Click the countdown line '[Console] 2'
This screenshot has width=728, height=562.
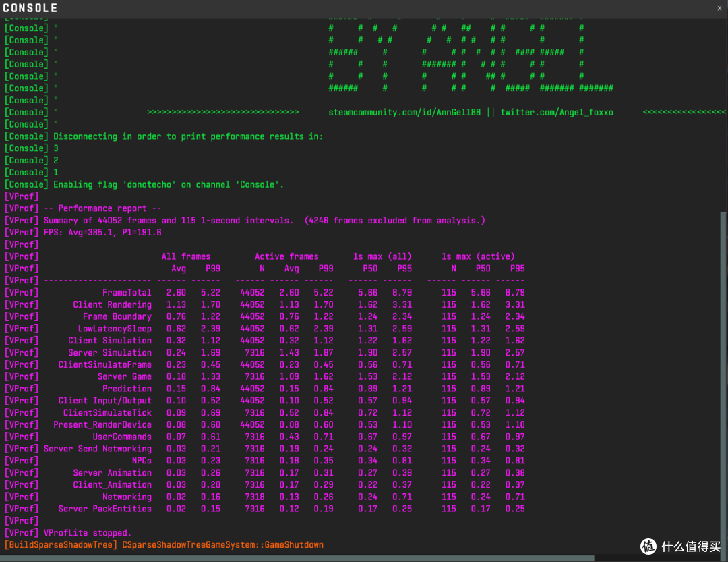click(31, 161)
